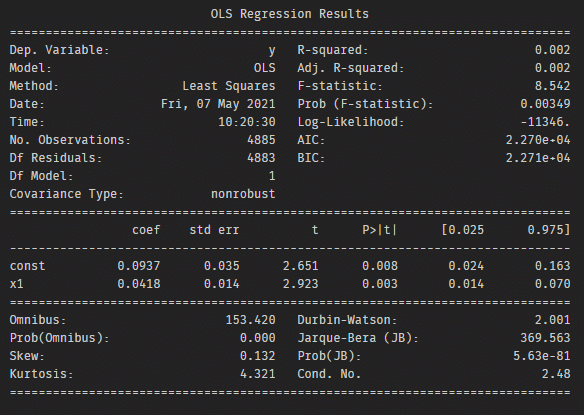The image size is (584, 415).
Task: Select the Log-Likelihood value -11346.
Action: pyautogui.click(x=545, y=122)
